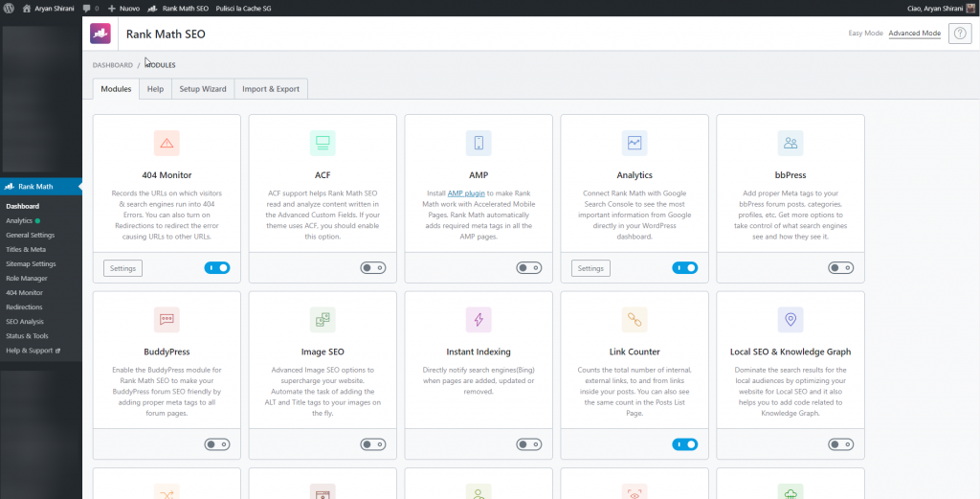Click the Analytics chart icon
The image size is (980, 499).
tap(635, 144)
